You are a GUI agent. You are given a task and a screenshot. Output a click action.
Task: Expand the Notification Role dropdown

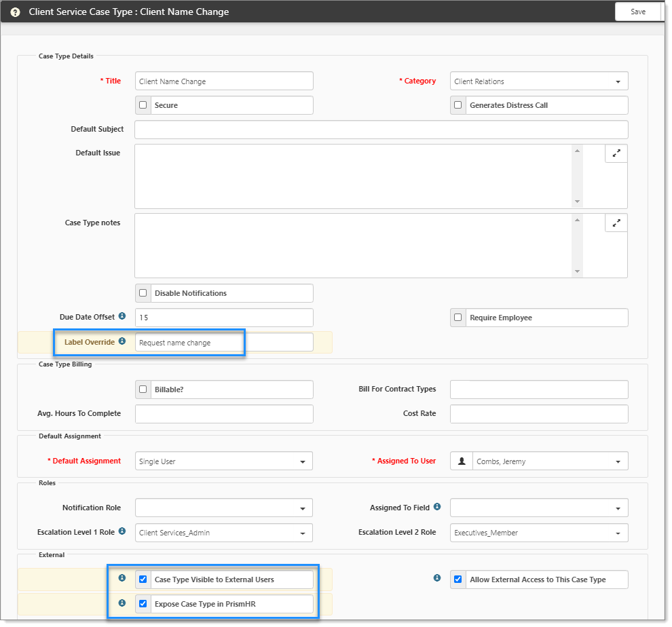tap(224, 508)
